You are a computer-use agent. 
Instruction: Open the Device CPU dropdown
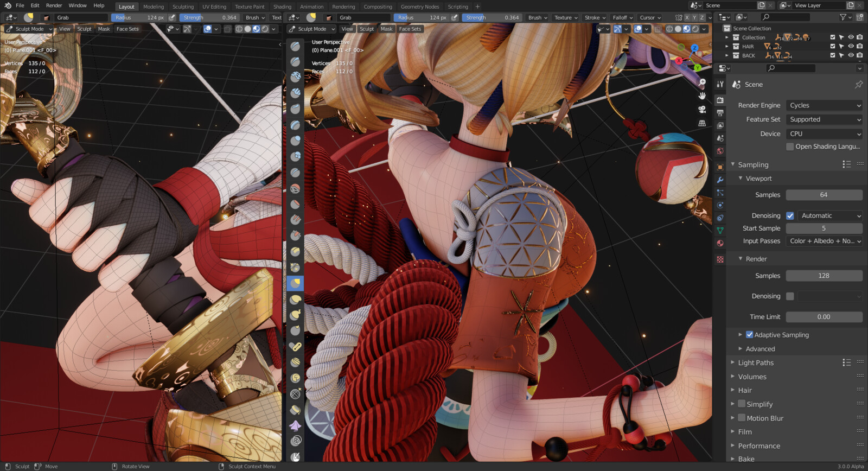coord(824,133)
